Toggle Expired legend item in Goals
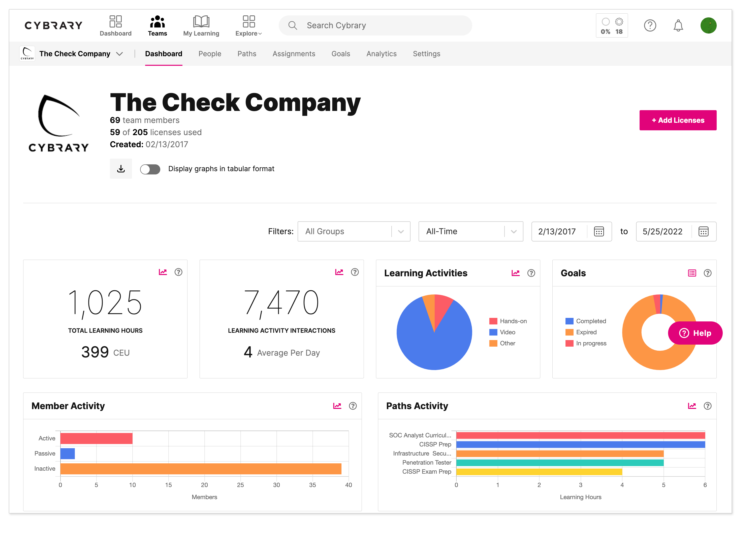 point(581,332)
